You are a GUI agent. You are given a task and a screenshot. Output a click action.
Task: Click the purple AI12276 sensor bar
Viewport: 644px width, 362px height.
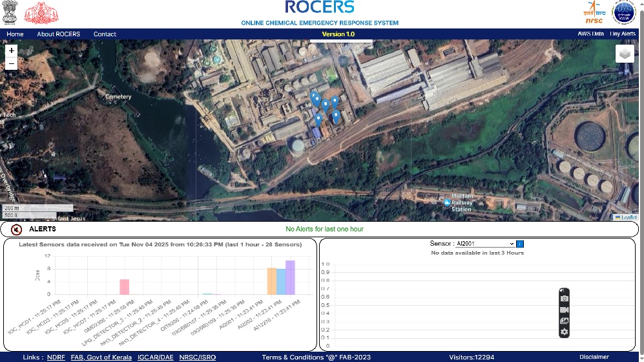pyautogui.click(x=290, y=277)
